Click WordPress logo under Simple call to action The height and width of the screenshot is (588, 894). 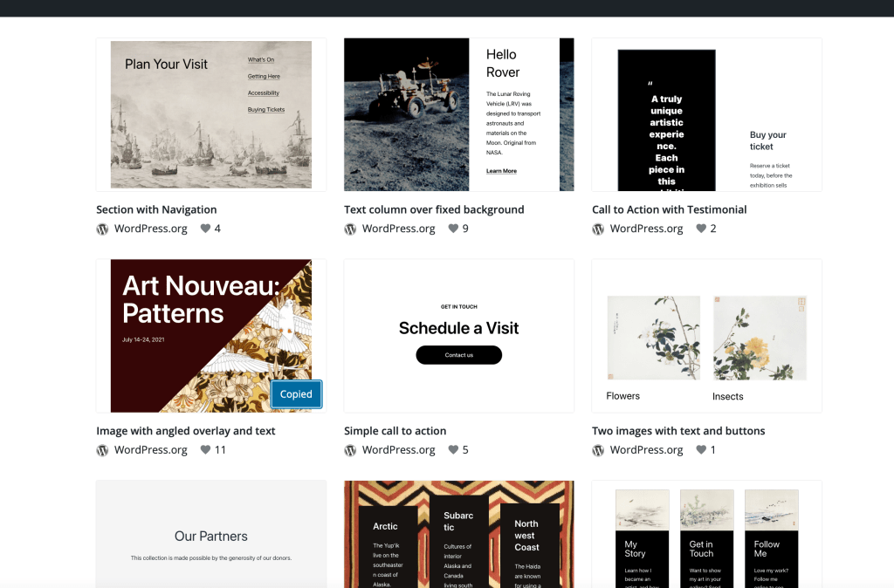click(350, 450)
